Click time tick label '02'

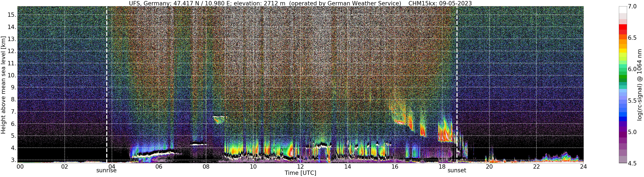pyautogui.click(x=65, y=166)
